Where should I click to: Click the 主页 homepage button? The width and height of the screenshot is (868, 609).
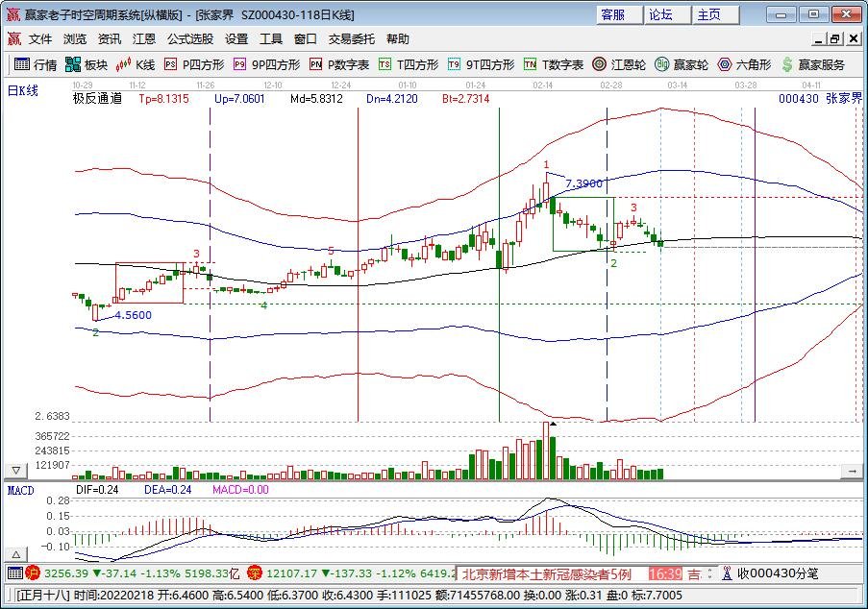coord(716,15)
